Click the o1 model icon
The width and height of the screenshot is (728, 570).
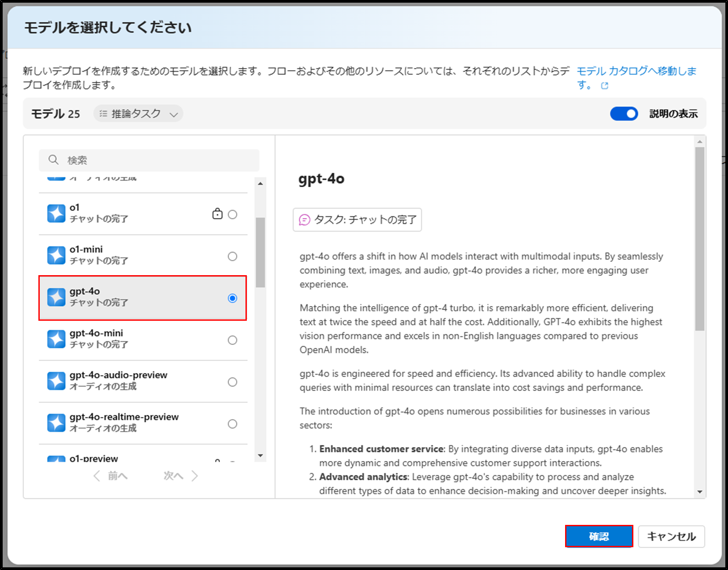(56, 214)
